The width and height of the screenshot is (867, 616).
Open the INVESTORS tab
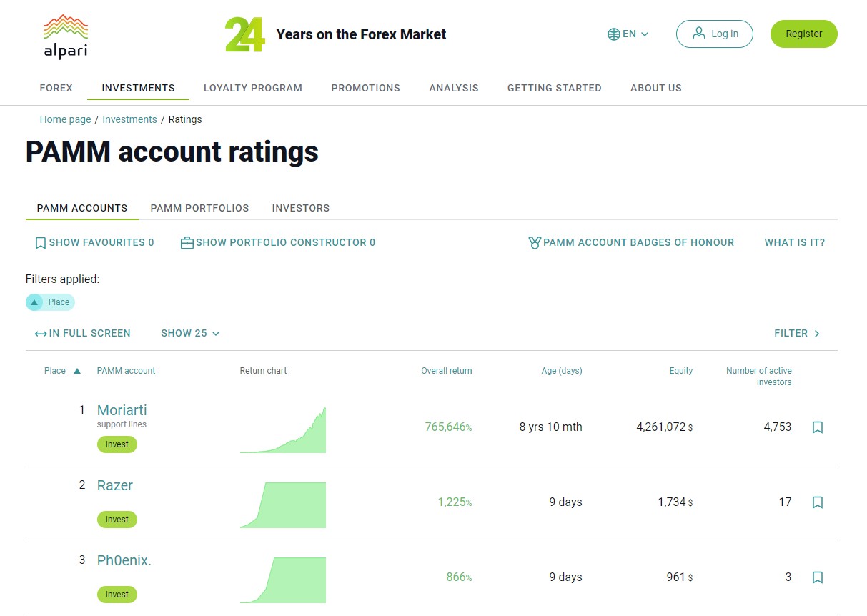(x=300, y=208)
